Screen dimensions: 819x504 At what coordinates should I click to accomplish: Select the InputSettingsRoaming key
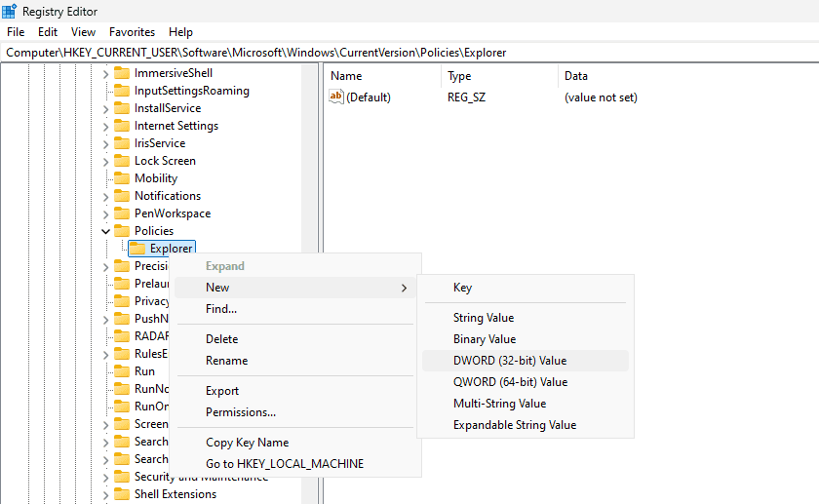[192, 91]
